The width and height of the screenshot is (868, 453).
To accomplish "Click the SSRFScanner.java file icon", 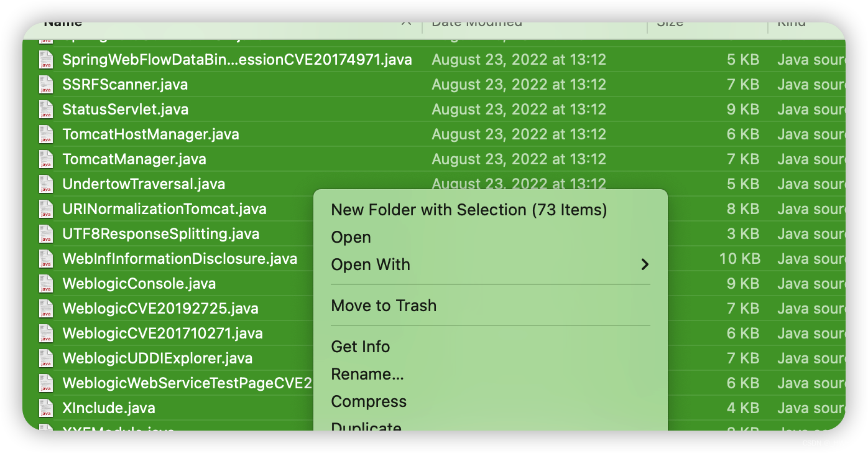I will (46, 85).
